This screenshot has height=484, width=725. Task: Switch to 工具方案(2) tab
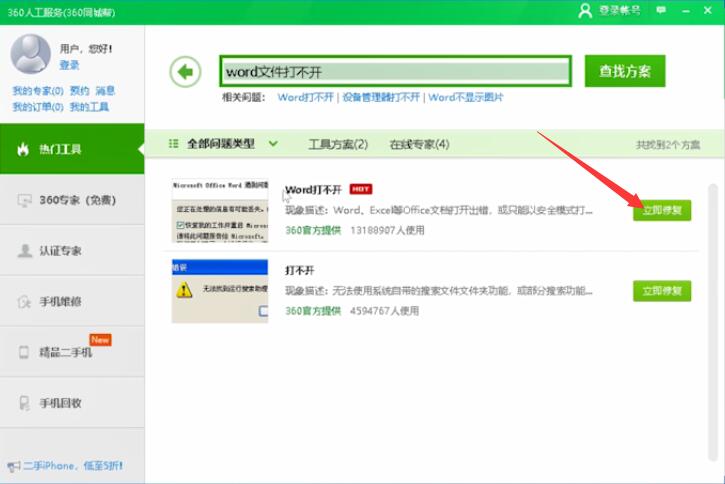pyautogui.click(x=338, y=144)
